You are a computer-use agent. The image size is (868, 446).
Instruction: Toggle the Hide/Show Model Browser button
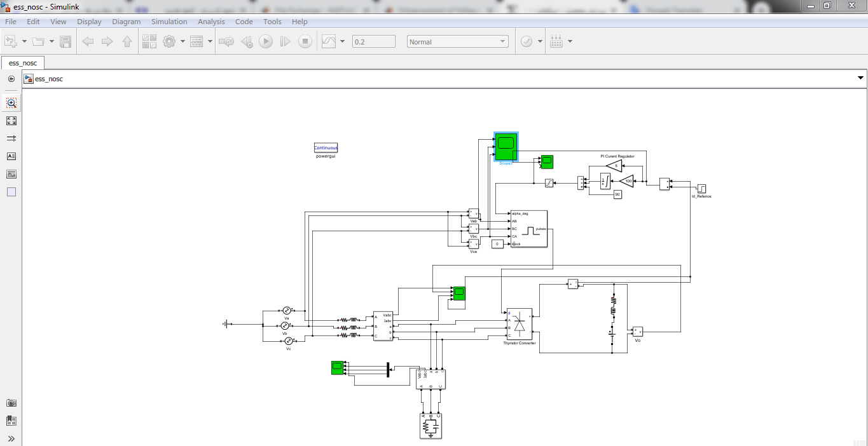coord(11,79)
